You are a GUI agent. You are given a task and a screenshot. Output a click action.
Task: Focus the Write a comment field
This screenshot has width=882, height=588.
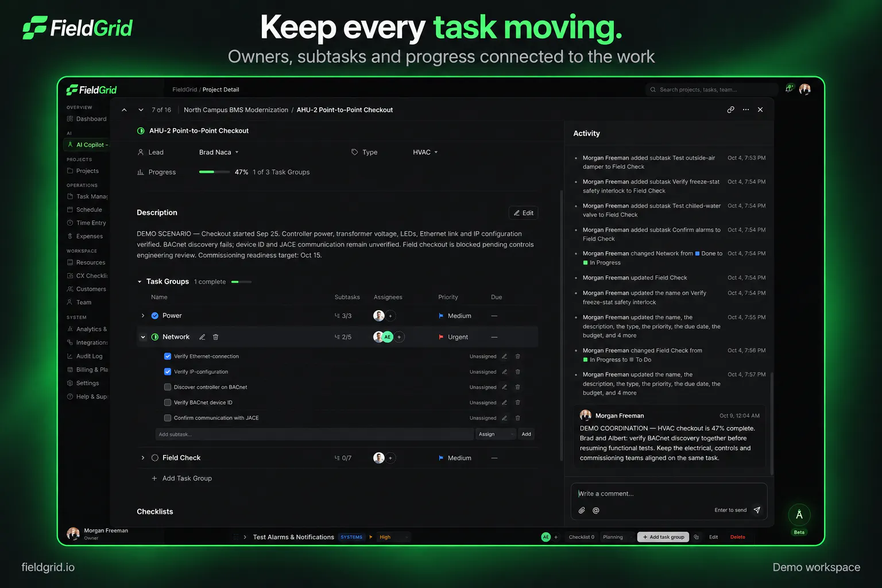coord(669,494)
